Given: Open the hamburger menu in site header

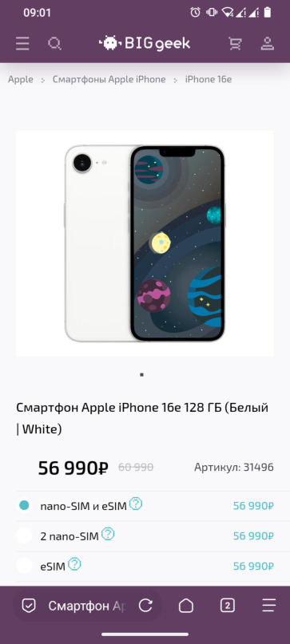Looking at the screenshot, I should tap(22, 44).
